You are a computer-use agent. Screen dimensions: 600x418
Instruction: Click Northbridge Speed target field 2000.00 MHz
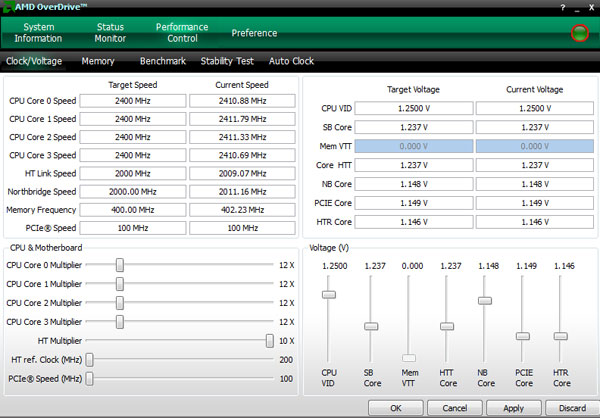pyautogui.click(x=133, y=192)
